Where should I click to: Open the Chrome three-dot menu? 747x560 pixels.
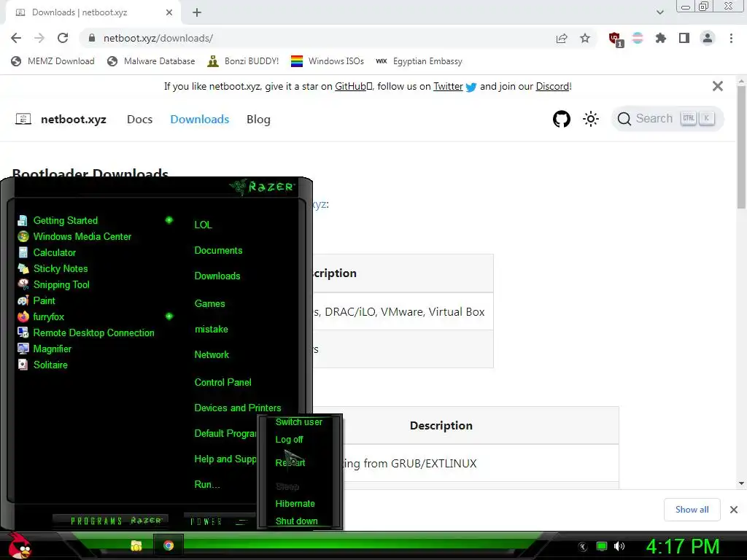tap(731, 38)
